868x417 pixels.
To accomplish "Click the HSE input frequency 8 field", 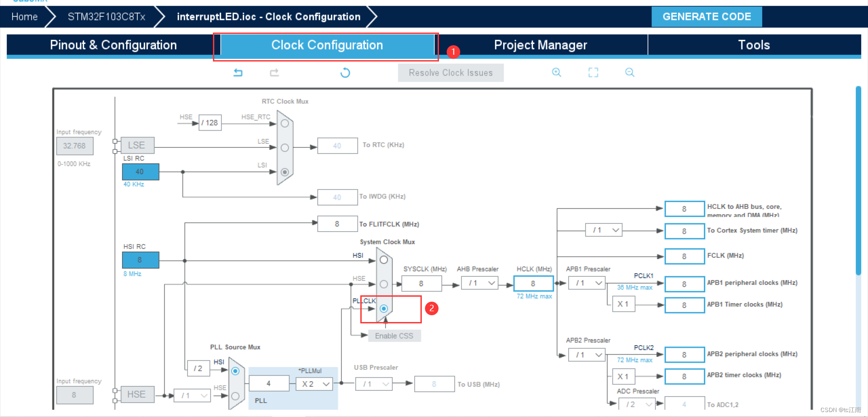I will point(75,395).
